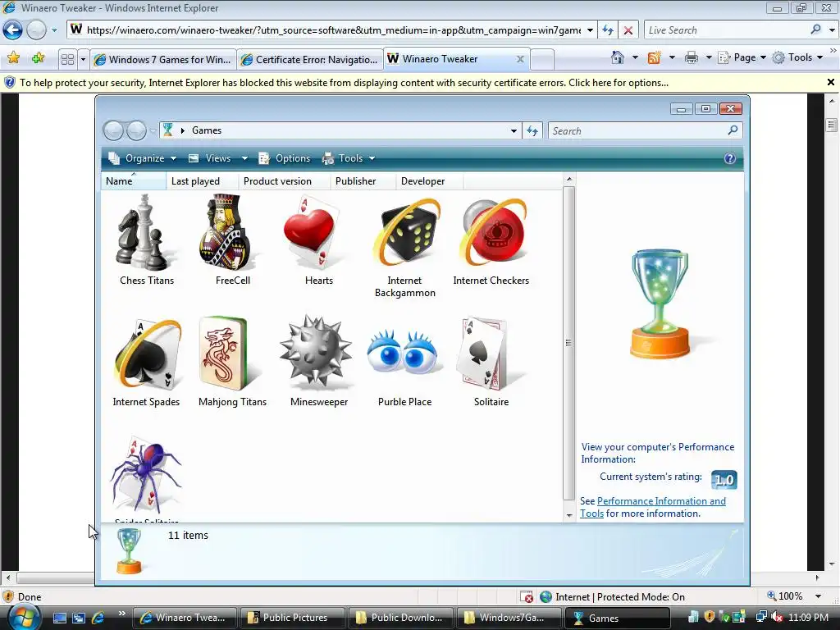Click the Games window refresh icon
This screenshot has width=840, height=630.
pyautogui.click(x=532, y=130)
